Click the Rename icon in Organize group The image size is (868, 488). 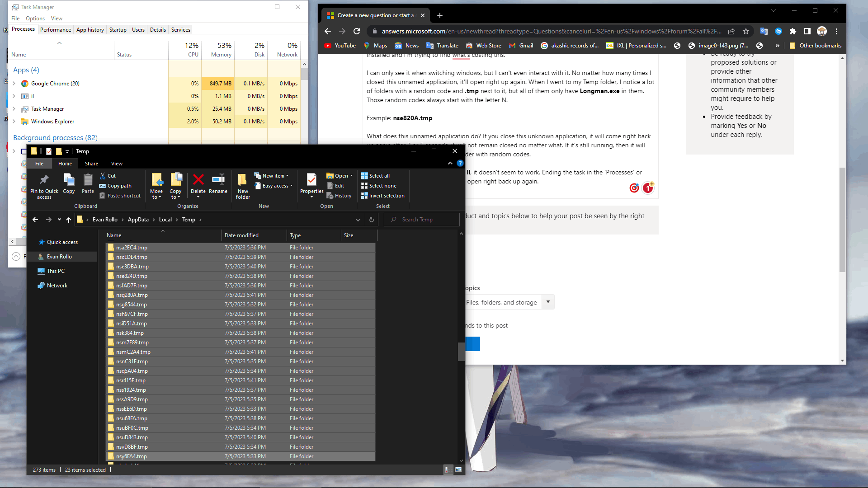point(218,179)
